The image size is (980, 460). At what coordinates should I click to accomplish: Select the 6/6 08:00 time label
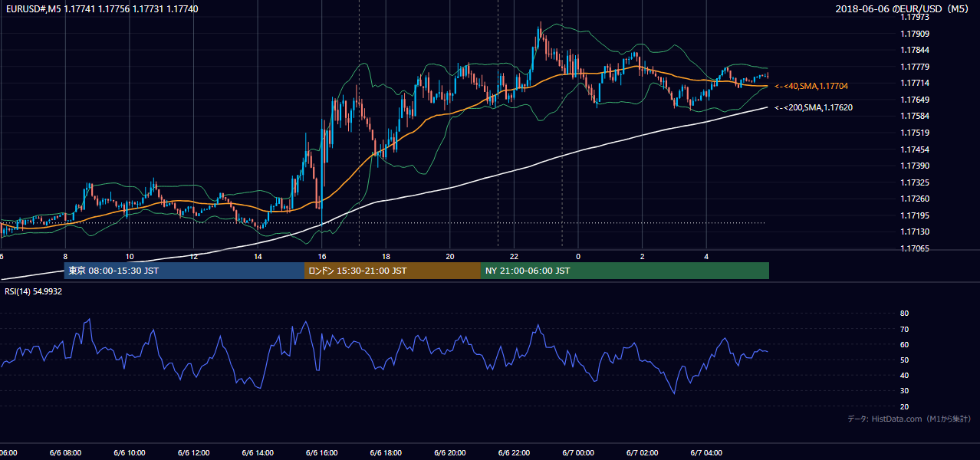point(65,453)
